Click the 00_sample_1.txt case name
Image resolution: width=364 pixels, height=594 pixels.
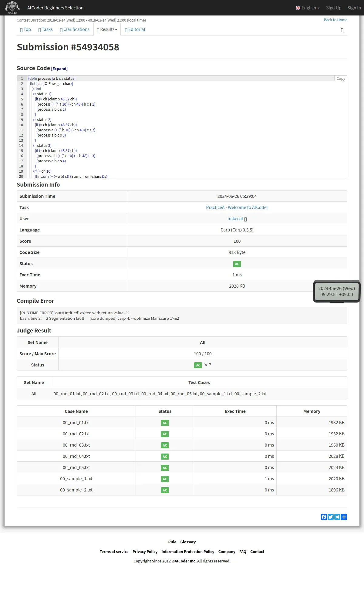[76, 479]
